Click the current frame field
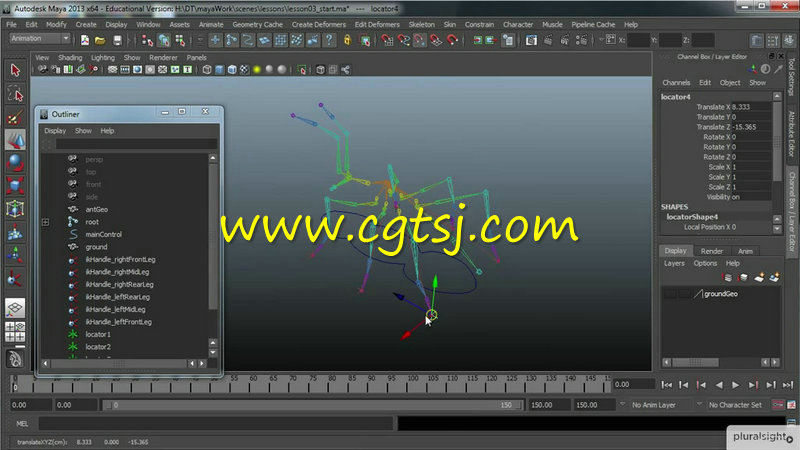 pyautogui.click(x=633, y=385)
